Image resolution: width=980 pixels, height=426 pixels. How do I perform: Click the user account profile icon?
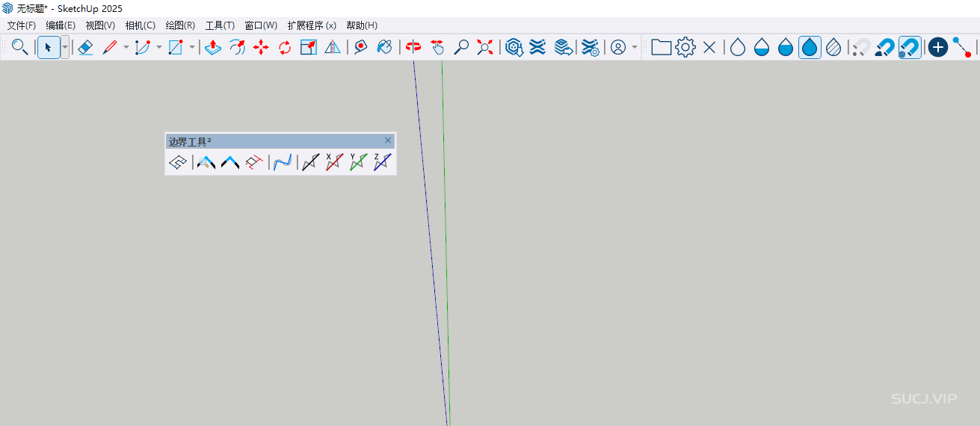(618, 47)
